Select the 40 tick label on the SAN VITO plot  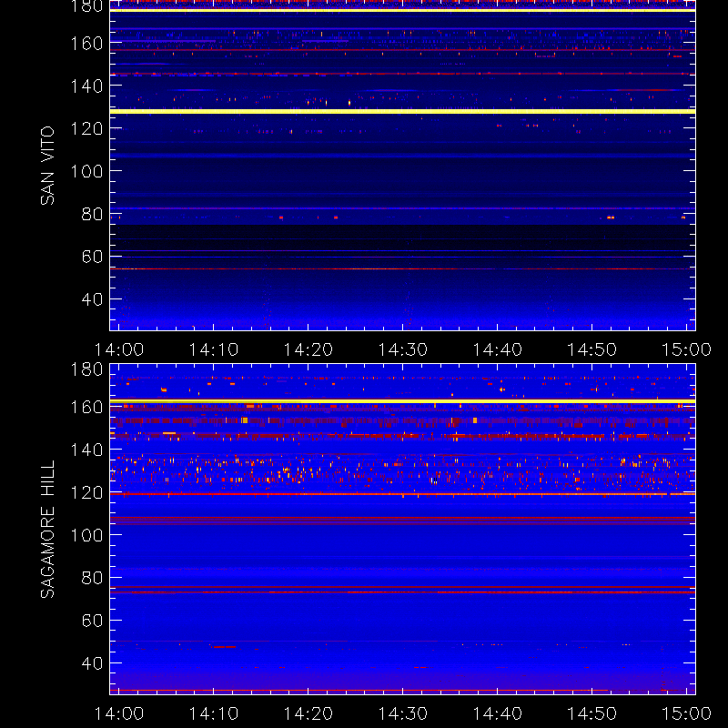click(x=92, y=299)
